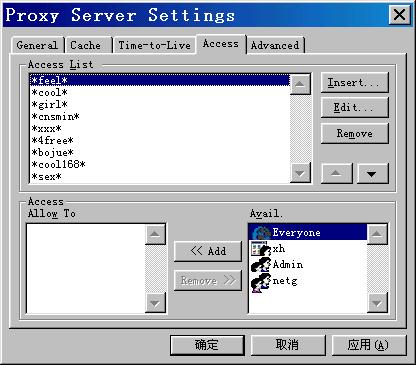
Task: Open the Advanced tab
Action: pos(275,45)
